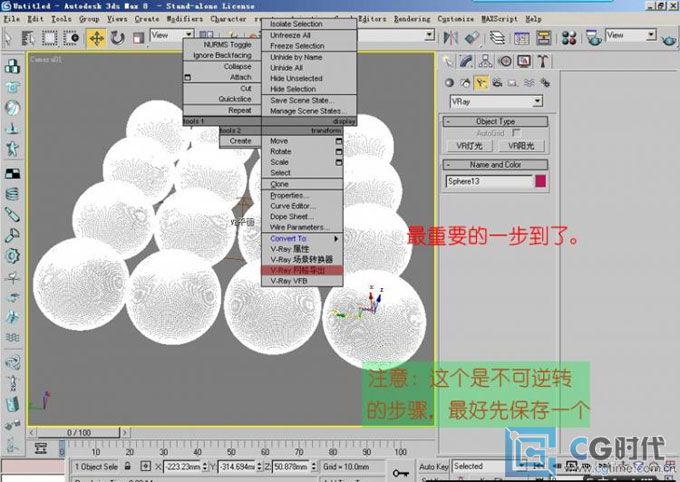
Task: Open Select by Name tool
Action: point(28,38)
